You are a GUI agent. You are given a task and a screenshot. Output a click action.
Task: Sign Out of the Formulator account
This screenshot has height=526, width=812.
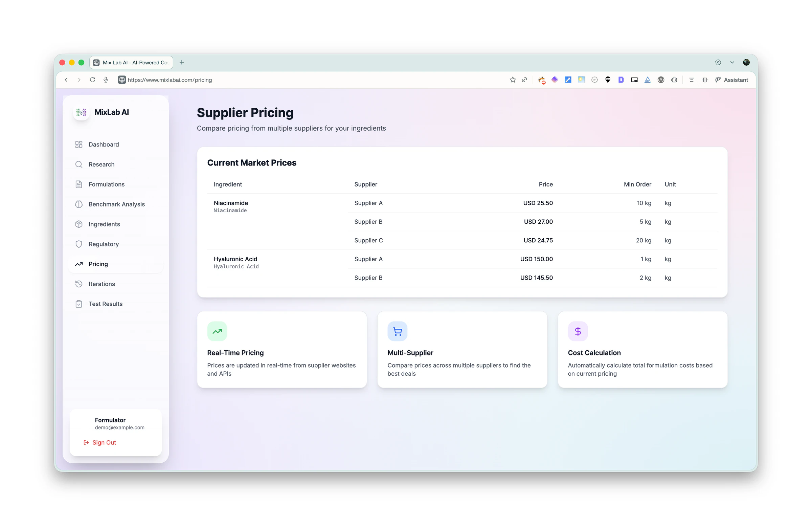pos(100,442)
